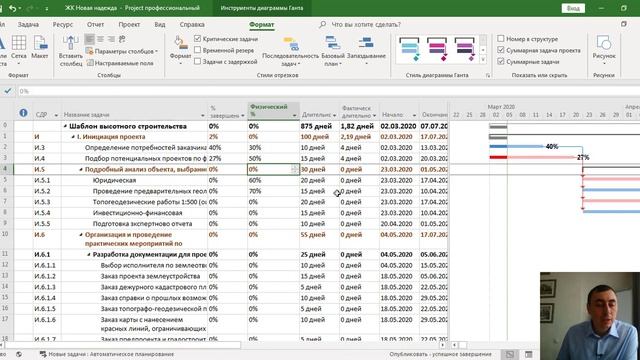Choose the magenta Gantt chart style
The height and width of the screenshot is (360, 640).
(x=437, y=49)
